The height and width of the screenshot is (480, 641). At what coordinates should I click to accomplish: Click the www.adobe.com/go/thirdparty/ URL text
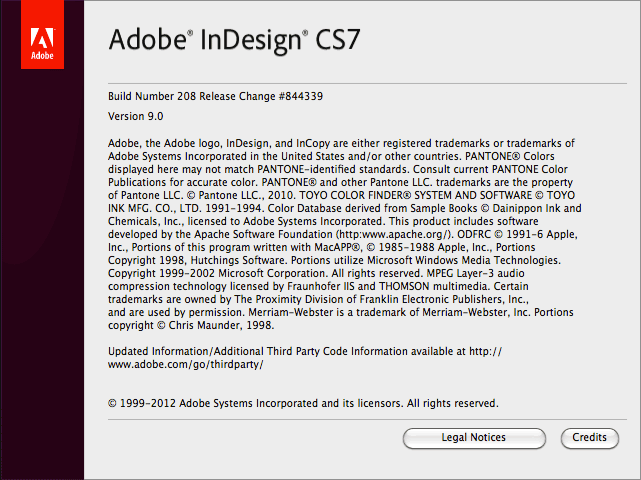(x=186, y=364)
